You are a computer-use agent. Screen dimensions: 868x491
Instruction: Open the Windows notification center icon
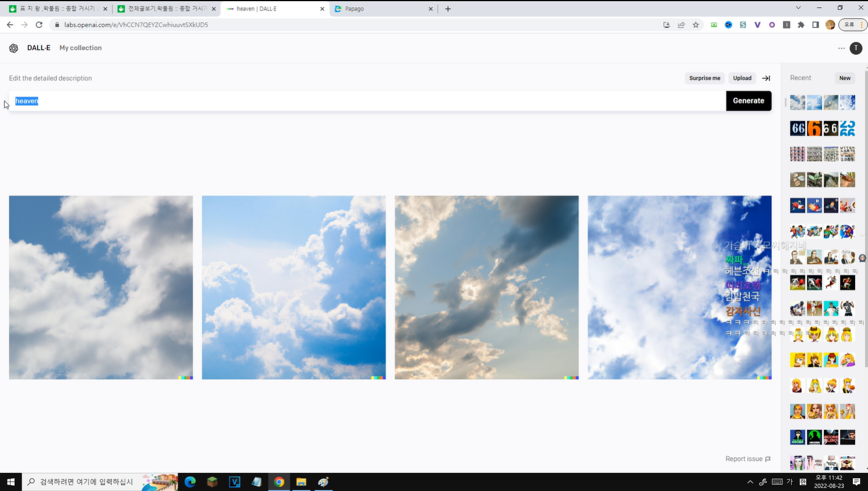(x=856, y=482)
